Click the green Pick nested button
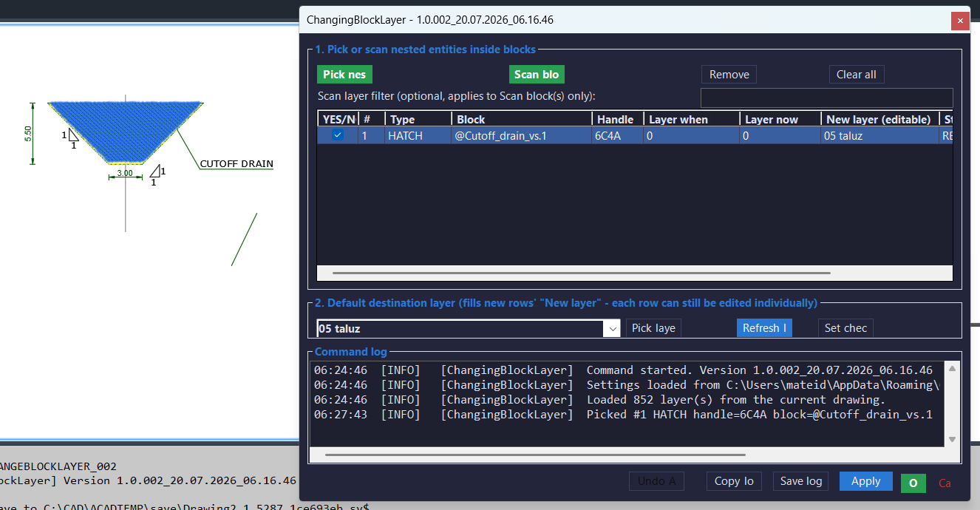The image size is (980, 510). tap(344, 75)
